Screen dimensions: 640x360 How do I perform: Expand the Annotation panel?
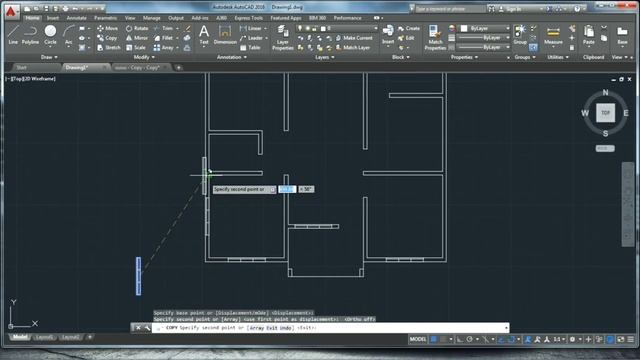click(x=231, y=57)
